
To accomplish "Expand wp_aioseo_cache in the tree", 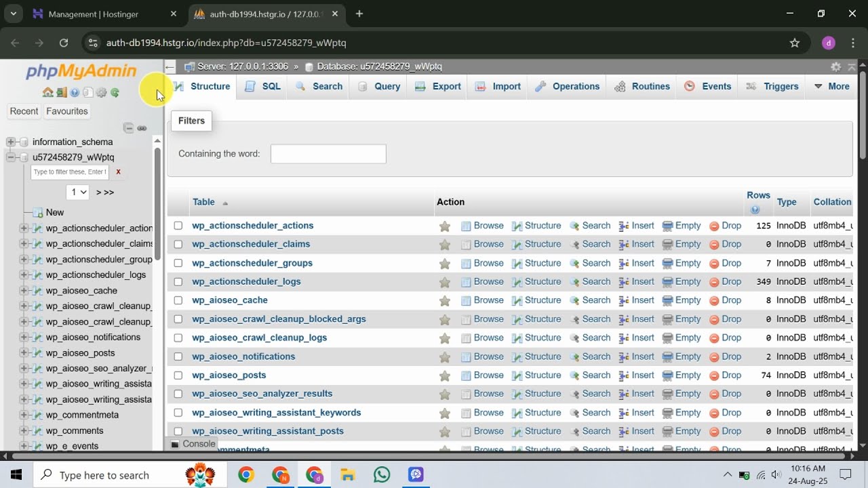I will pyautogui.click(x=24, y=291).
